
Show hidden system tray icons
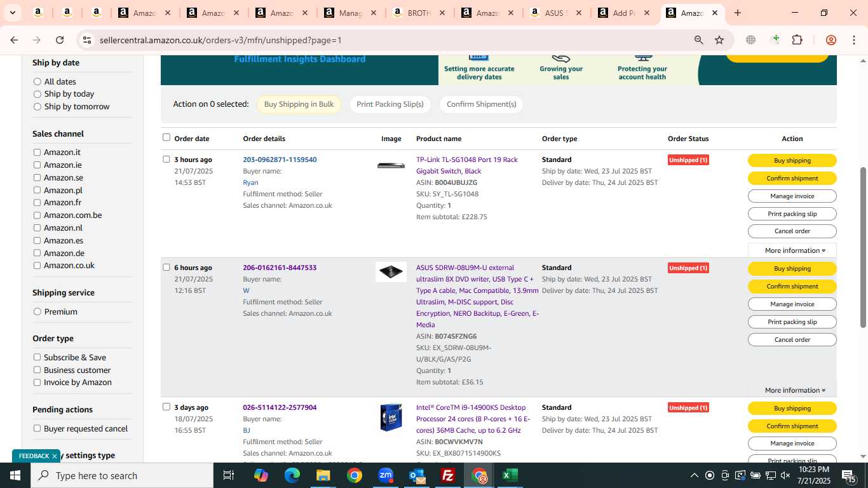click(x=694, y=475)
